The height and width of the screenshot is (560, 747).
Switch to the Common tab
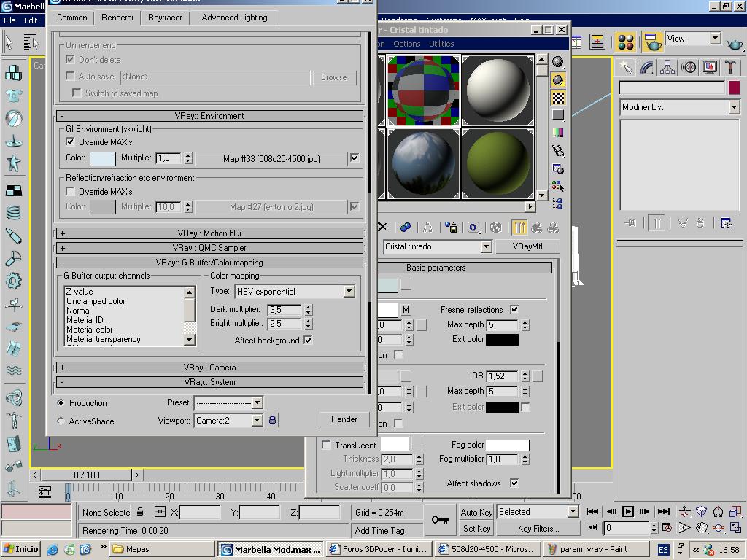click(72, 17)
